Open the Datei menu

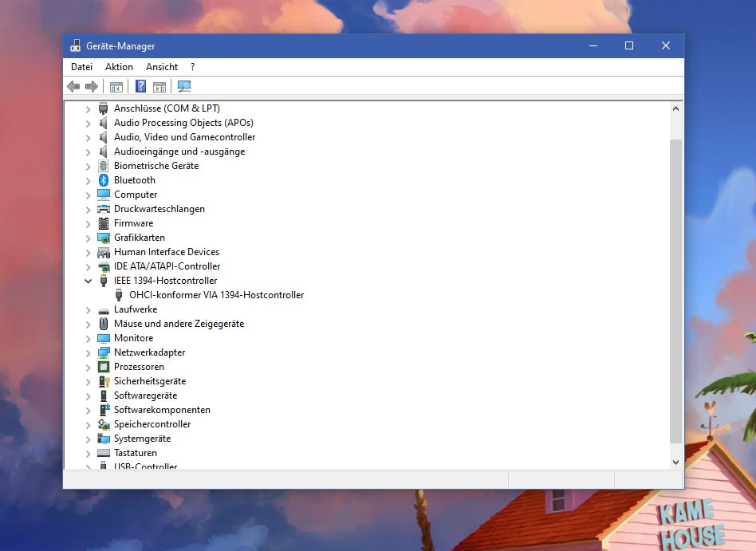pos(81,67)
